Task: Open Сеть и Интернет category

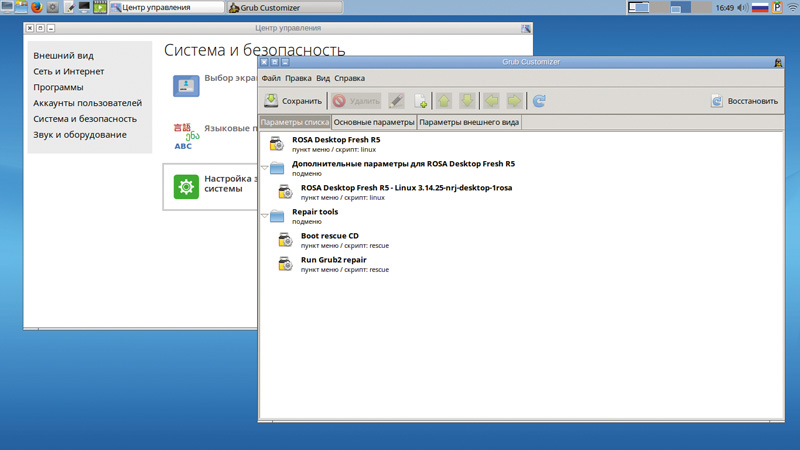Action: [x=68, y=71]
